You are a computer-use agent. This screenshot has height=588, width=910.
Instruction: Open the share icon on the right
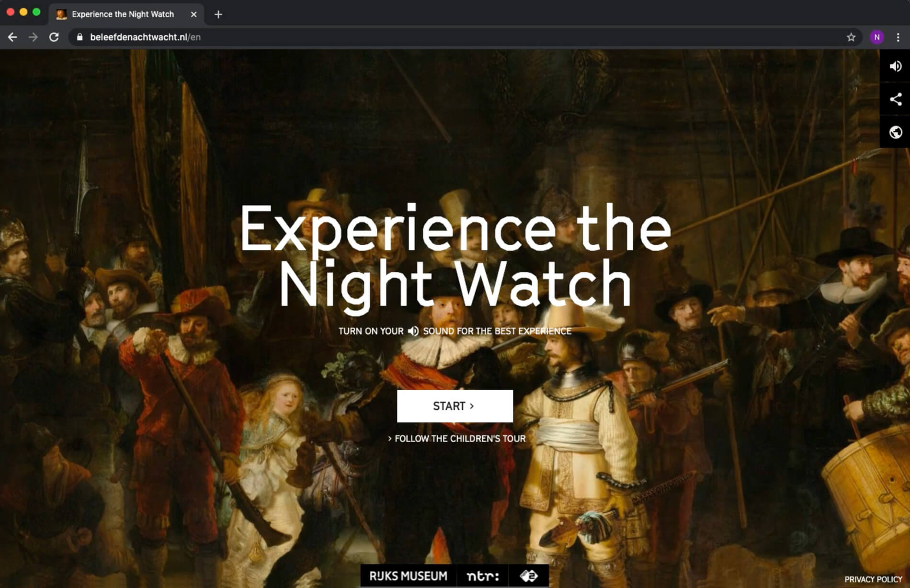click(895, 99)
